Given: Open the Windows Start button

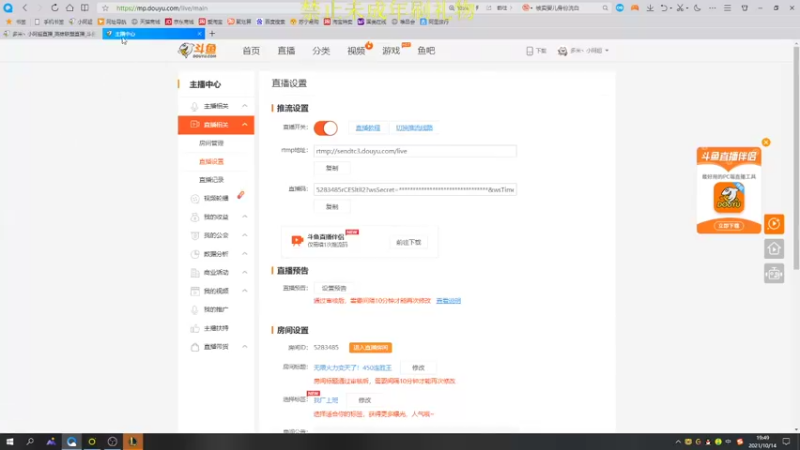Looking at the screenshot, I should click(10, 442).
